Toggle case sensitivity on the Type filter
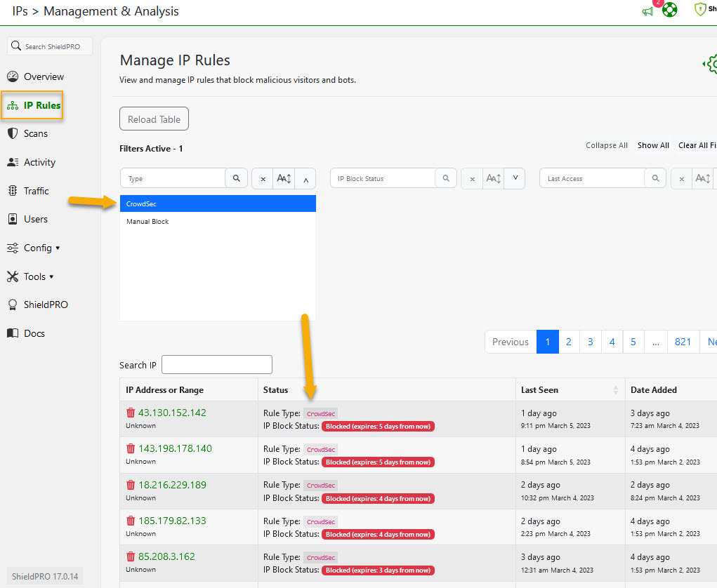Screen dimensions: 717x588 coord(283,178)
